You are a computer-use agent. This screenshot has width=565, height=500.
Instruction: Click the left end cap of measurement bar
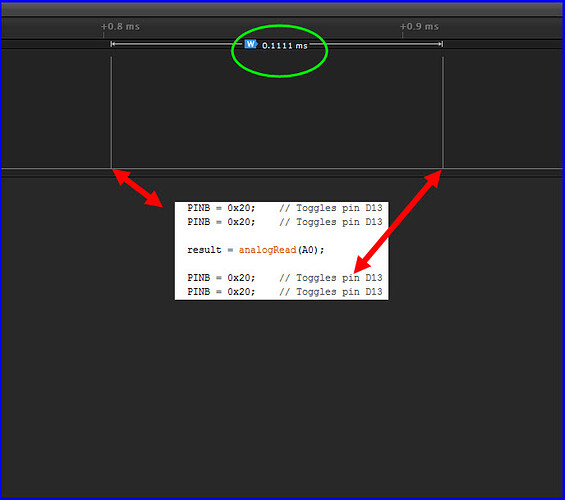(x=112, y=44)
